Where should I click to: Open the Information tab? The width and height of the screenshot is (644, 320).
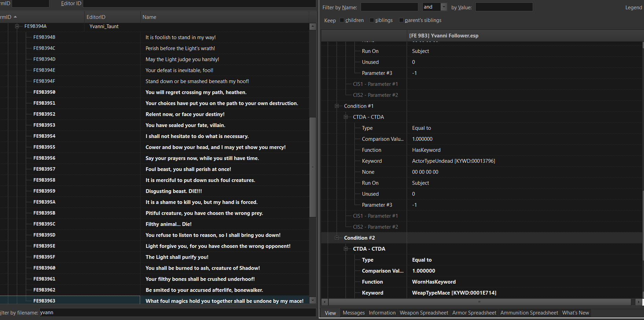[x=382, y=313]
